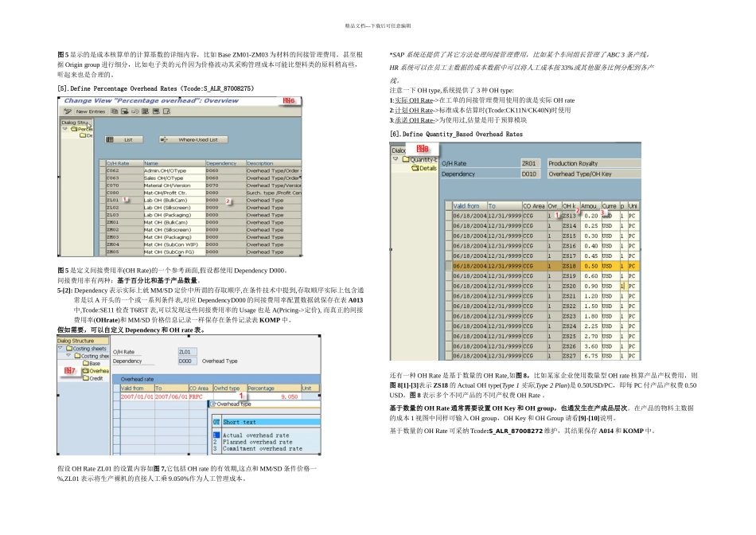Select the highlighted ZS18 row selector

pyautogui.click(x=449, y=266)
